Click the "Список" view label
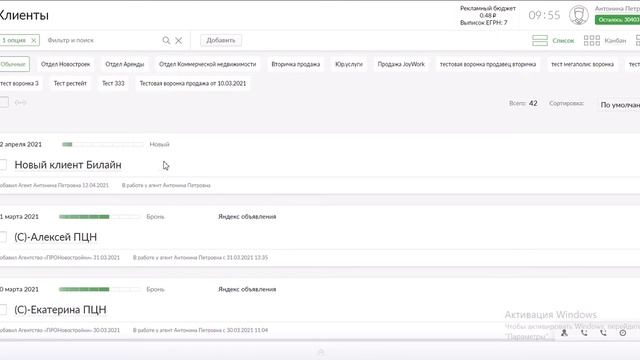The image size is (640, 360). tap(563, 40)
